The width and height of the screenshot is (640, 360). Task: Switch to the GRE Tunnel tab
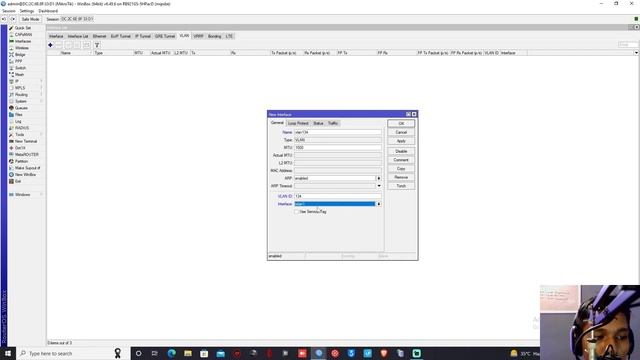(x=165, y=36)
